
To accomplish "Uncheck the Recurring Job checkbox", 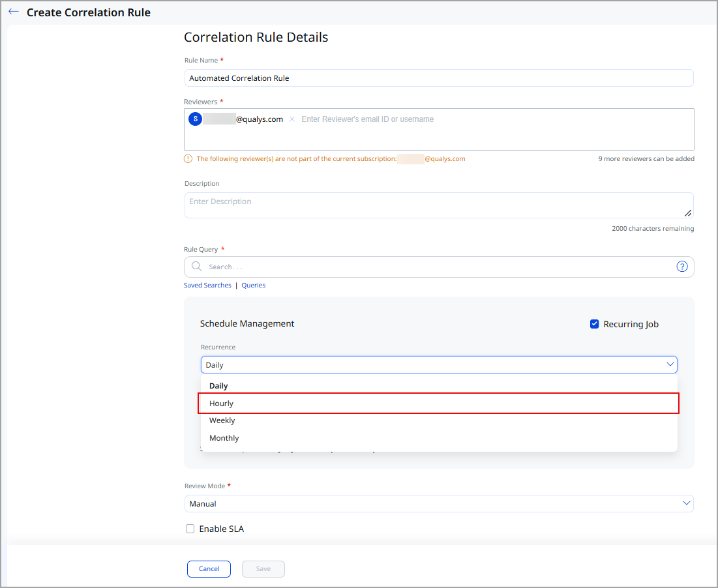I will click(594, 324).
